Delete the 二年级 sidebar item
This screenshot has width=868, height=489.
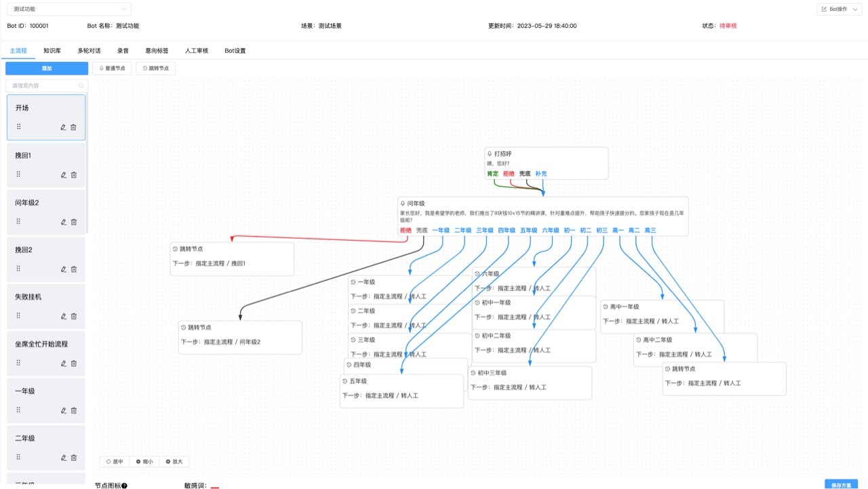point(74,457)
